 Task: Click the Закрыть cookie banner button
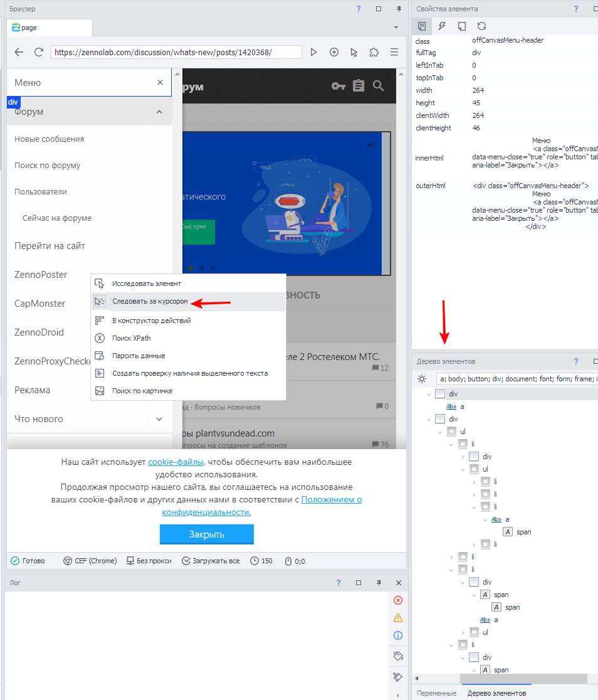207,534
